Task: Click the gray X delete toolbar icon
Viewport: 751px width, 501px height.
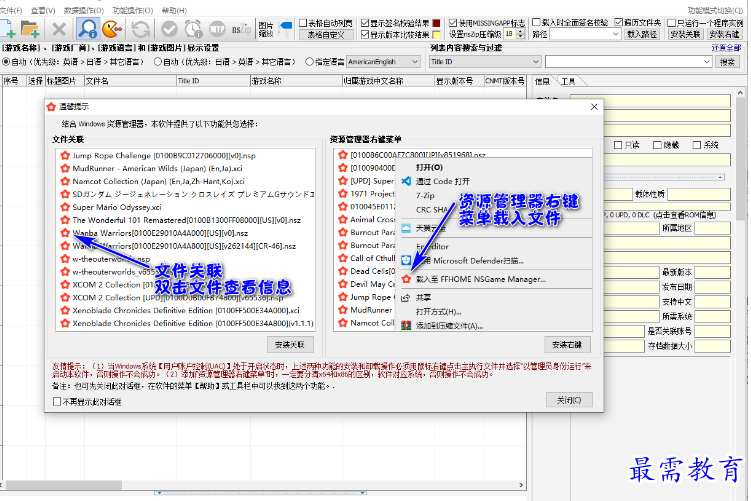Action: pyautogui.click(x=59, y=29)
